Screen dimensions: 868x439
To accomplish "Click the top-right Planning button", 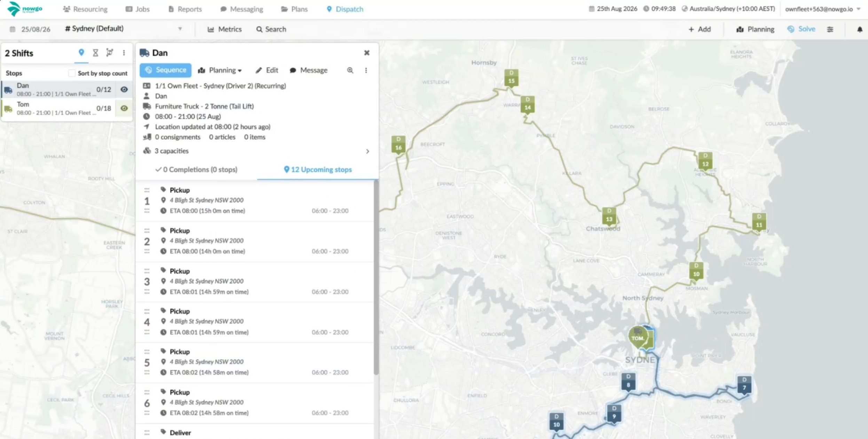I will pos(755,29).
